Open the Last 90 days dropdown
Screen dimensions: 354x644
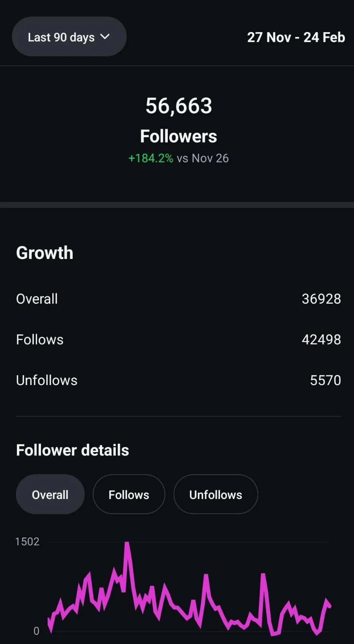[69, 37]
